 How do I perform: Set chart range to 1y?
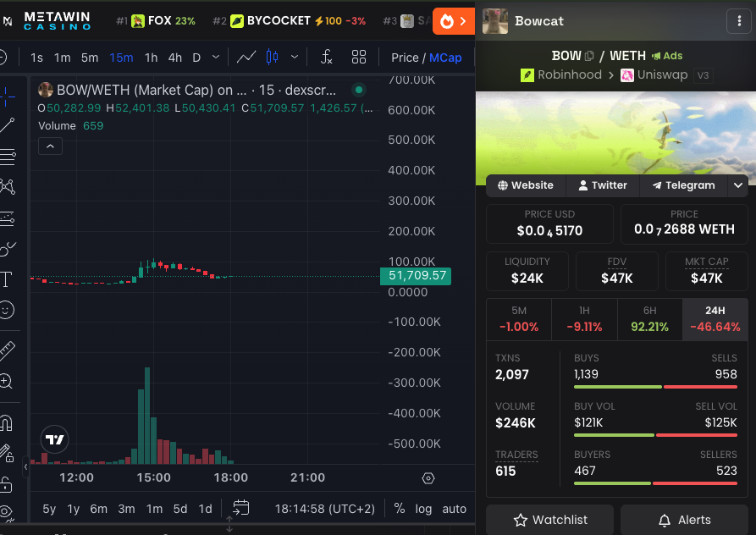[x=74, y=509]
